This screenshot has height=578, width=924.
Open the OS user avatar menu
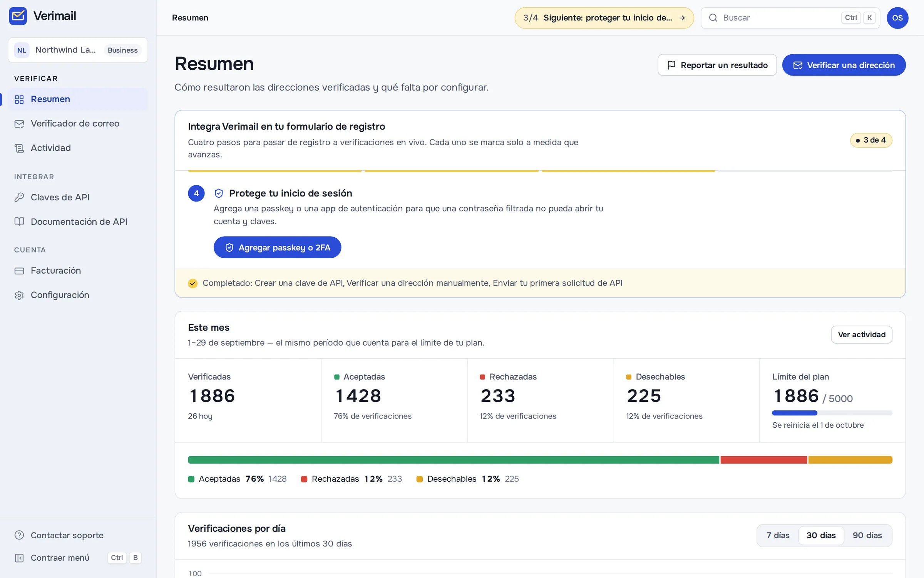[x=897, y=18]
